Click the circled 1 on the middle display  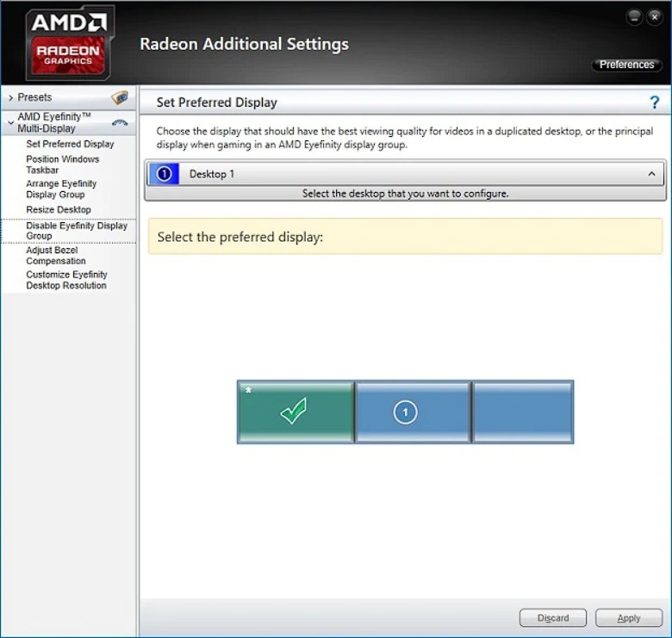pos(405,412)
